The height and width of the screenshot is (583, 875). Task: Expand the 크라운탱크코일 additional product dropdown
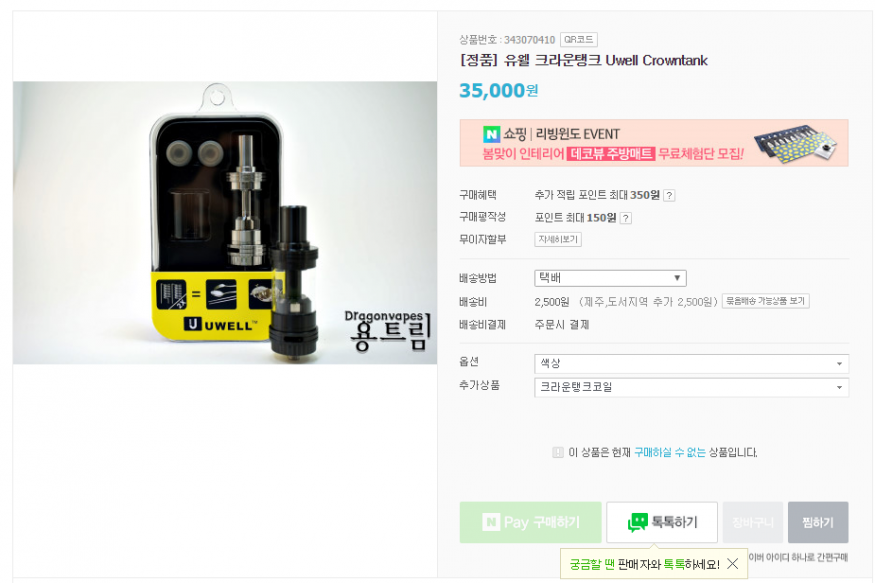point(691,387)
